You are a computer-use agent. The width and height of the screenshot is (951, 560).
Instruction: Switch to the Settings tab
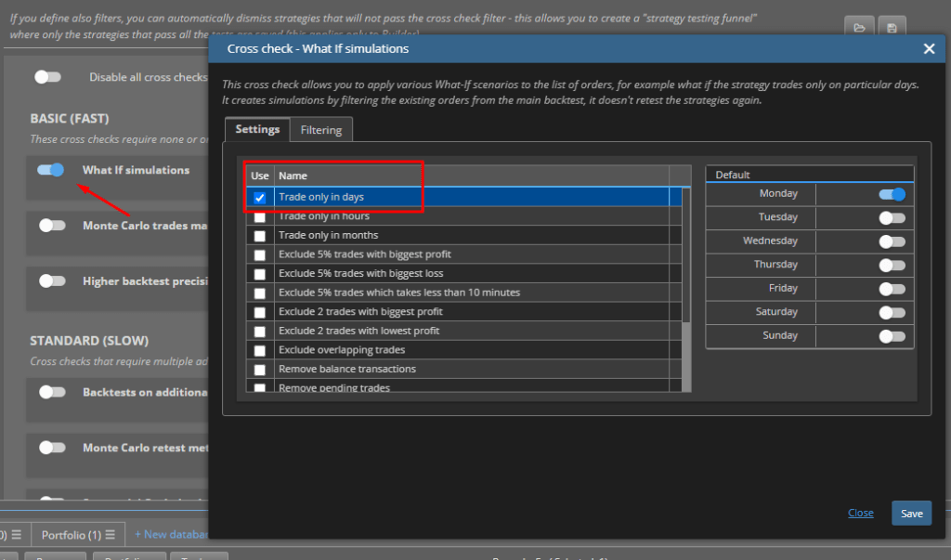257,129
